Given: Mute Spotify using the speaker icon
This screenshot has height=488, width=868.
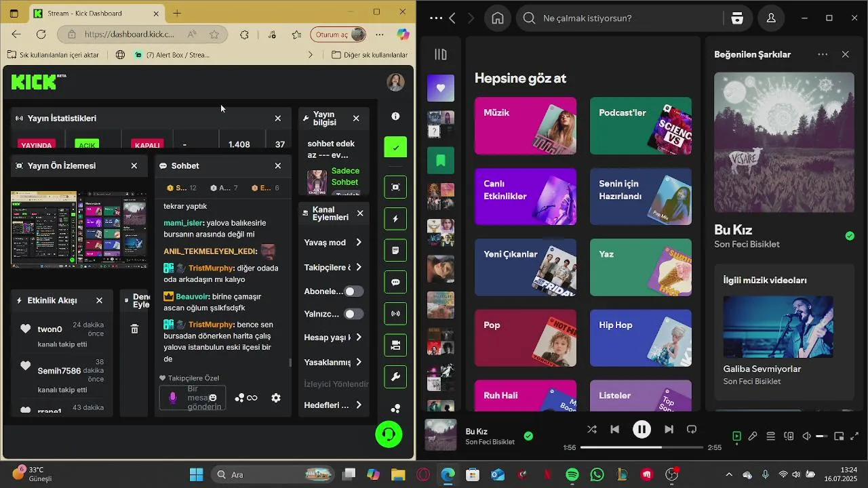Looking at the screenshot, I should pos(806,436).
